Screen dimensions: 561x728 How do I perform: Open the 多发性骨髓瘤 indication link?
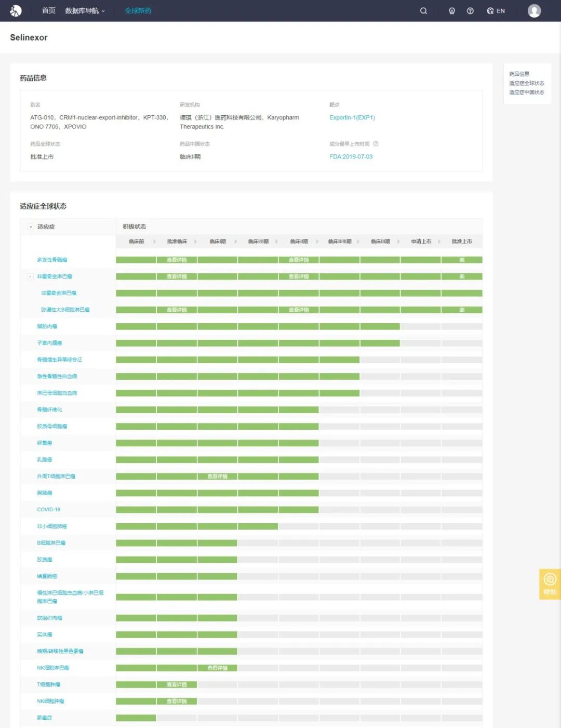pos(52,260)
